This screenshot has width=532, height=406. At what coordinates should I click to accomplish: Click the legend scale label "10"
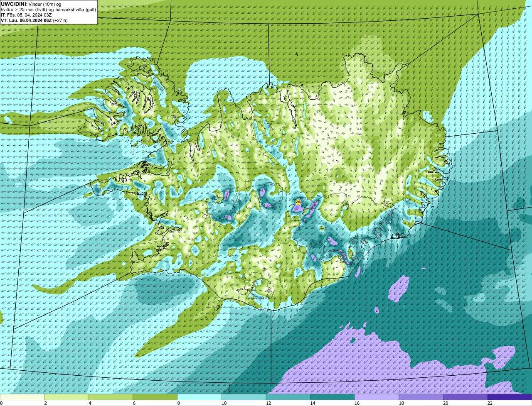[x=224, y=403]
